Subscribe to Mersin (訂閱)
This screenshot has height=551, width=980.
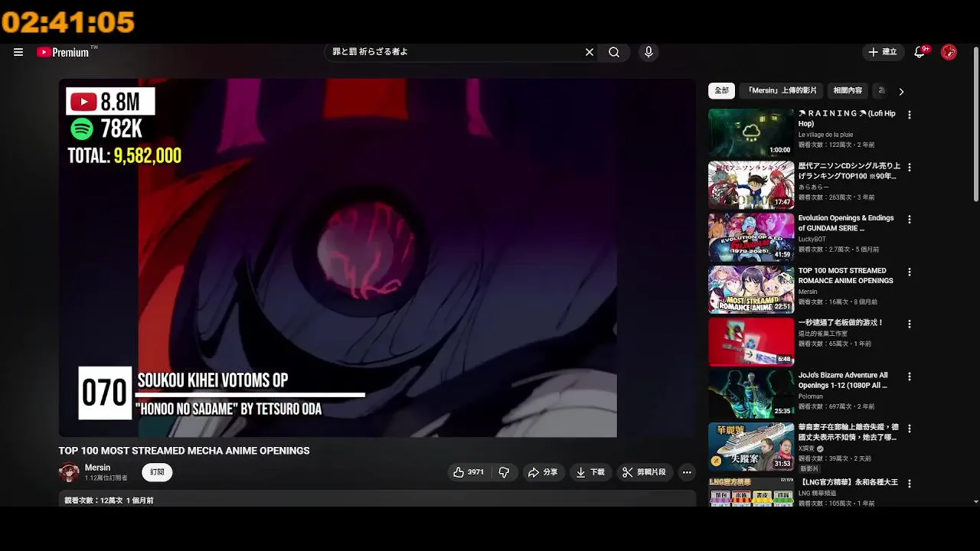click(x=157, y=472)
